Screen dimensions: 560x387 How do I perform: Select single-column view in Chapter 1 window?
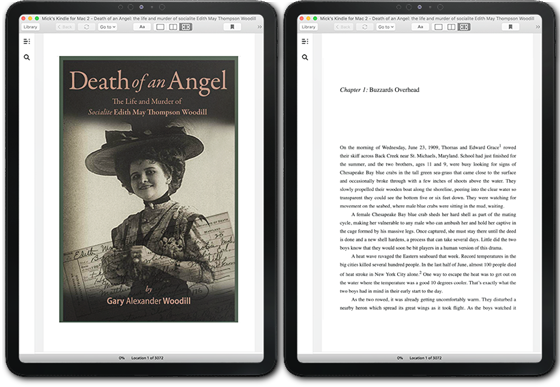click(439, 27)
